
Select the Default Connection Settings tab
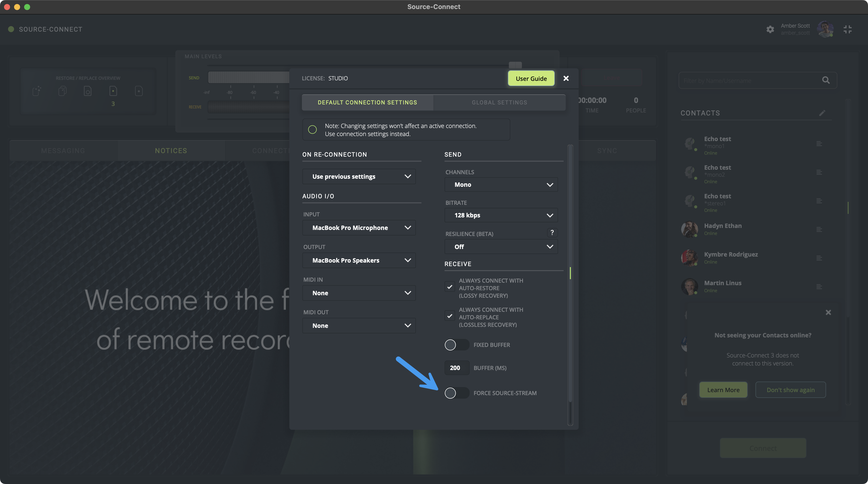367,102
